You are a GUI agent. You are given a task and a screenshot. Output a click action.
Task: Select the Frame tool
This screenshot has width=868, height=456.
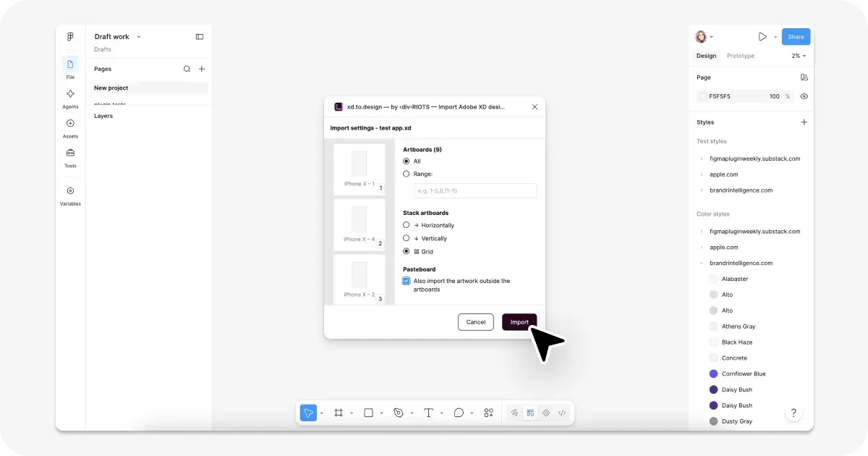click(x=338, y=413)
